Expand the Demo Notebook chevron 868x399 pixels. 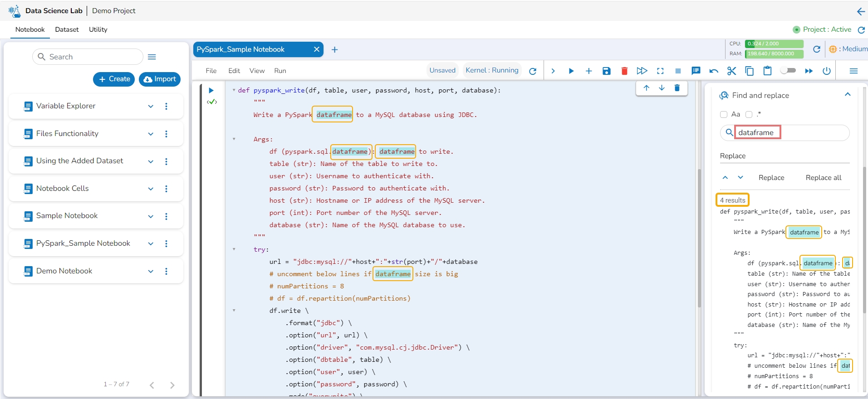(151, 271)
